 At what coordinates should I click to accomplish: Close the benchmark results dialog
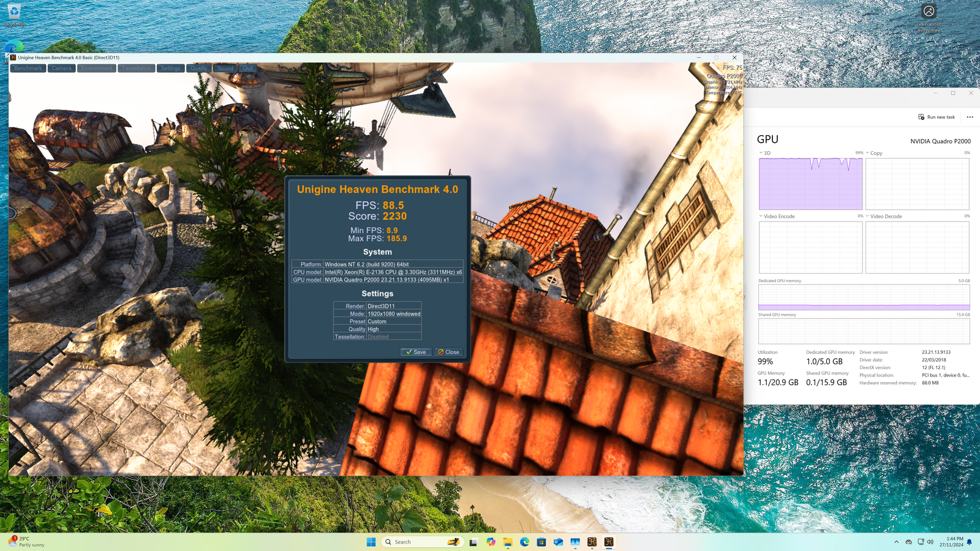[x=449, y=352]
